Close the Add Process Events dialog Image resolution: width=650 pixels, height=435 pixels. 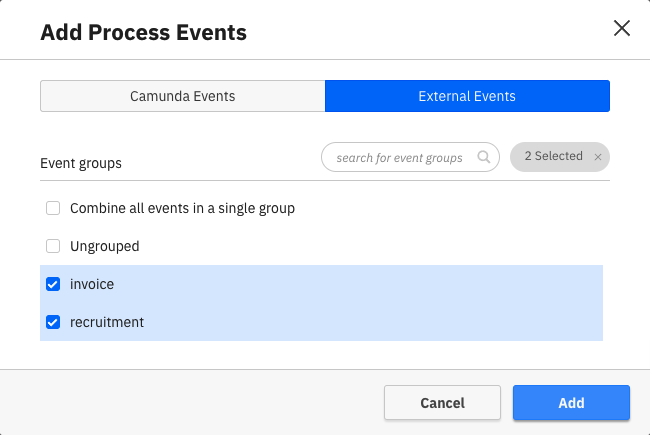click(621, 28)
